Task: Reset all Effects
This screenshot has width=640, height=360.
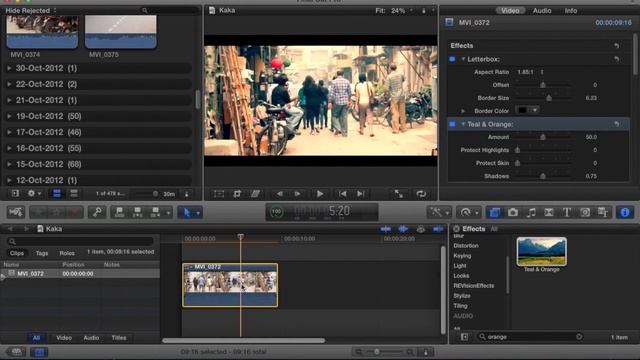Action: 616,46
